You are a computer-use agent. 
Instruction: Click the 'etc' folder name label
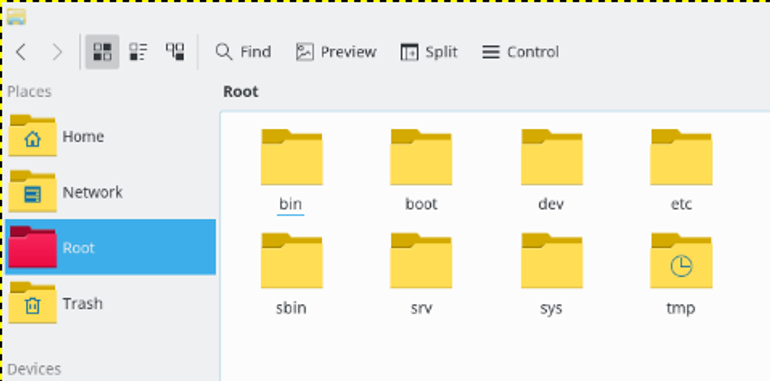point(681,204)
